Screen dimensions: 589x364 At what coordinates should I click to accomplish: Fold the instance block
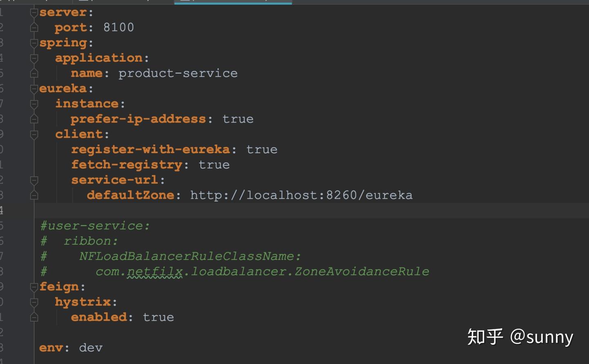pos(34,104)
